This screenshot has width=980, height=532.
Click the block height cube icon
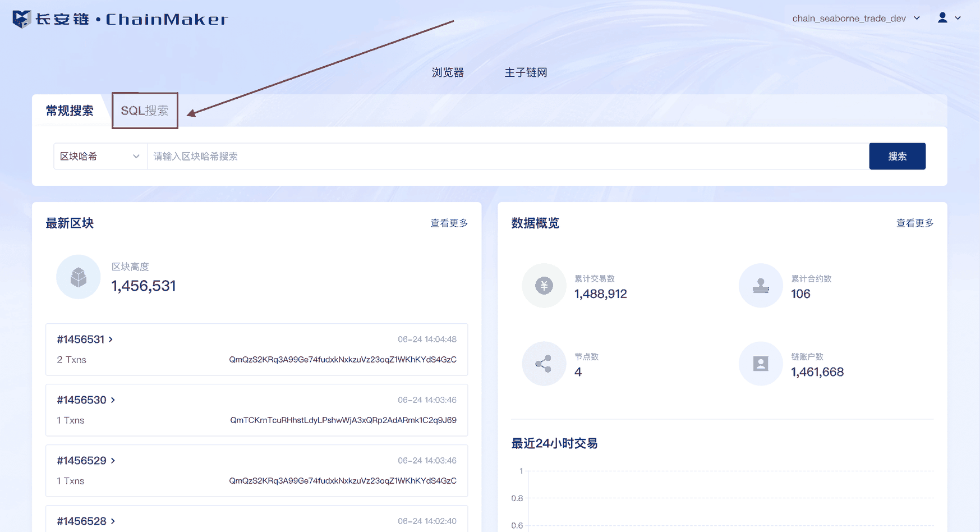coord(79,277)
